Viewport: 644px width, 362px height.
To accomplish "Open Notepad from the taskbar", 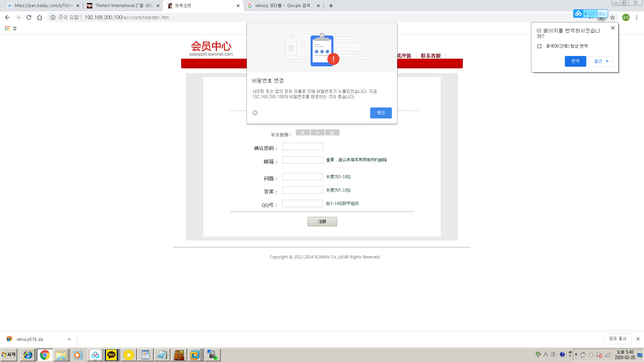I will coord(162,355).
